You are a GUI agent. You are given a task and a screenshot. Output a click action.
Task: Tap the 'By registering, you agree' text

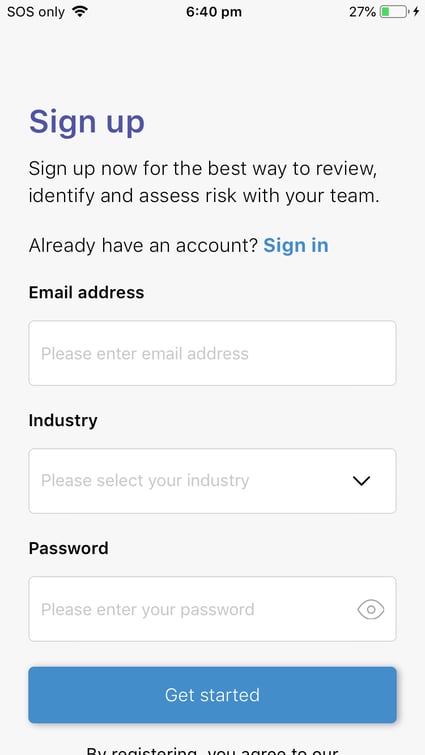point(212,750)
